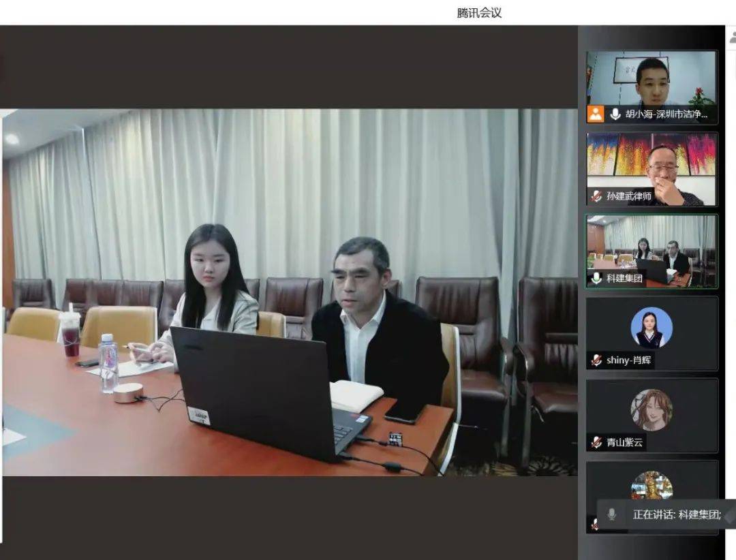
Task: Select 胡小海's video thumbnail
Action: click(651, 77)
